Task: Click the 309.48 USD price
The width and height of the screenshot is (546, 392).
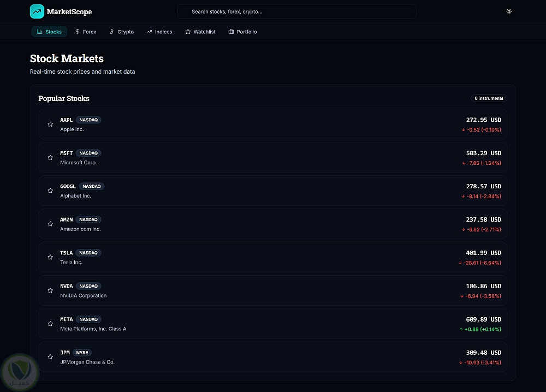Action: click(484, 353)
